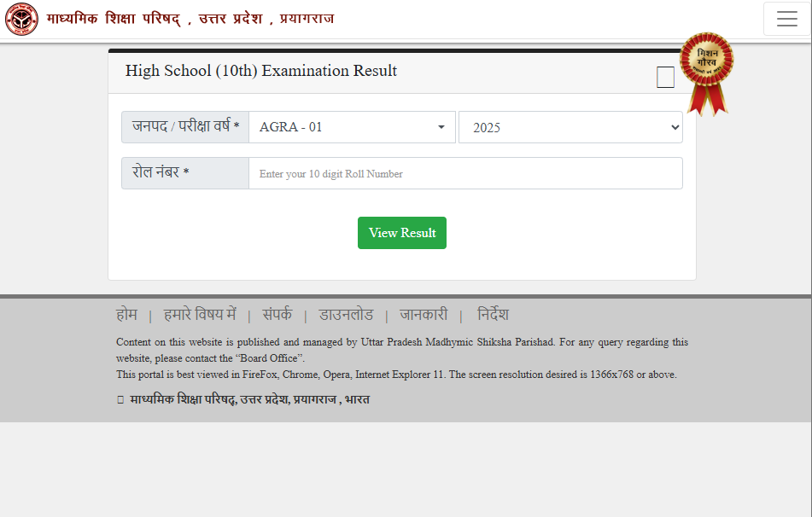812x517 pixels.
Task: Open the hamburger navigation menu
Action: click(x=786, y=19)
